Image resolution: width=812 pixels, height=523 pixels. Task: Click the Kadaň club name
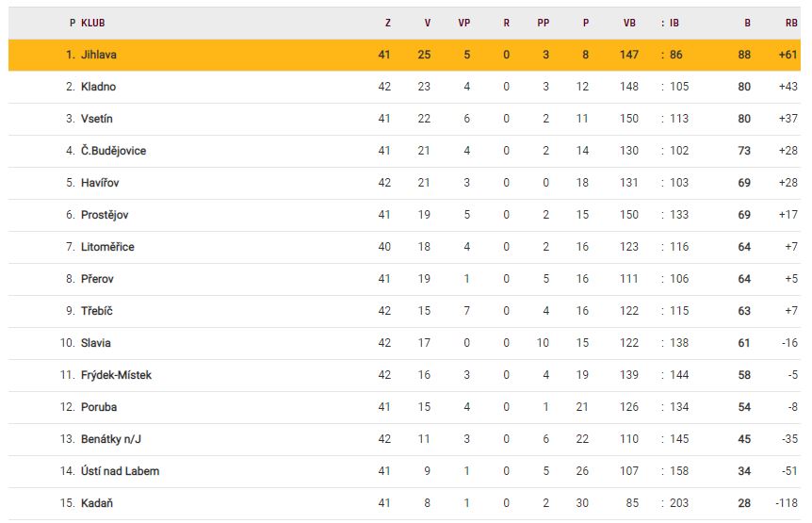[97, 503]
